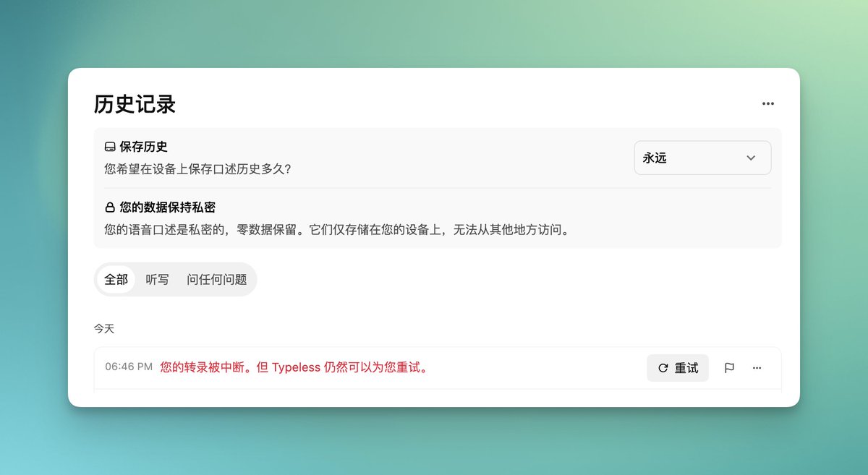This screenshot has width=868, height=475.
Task: Click the 今天 date section label
Action: pos(104,329)
